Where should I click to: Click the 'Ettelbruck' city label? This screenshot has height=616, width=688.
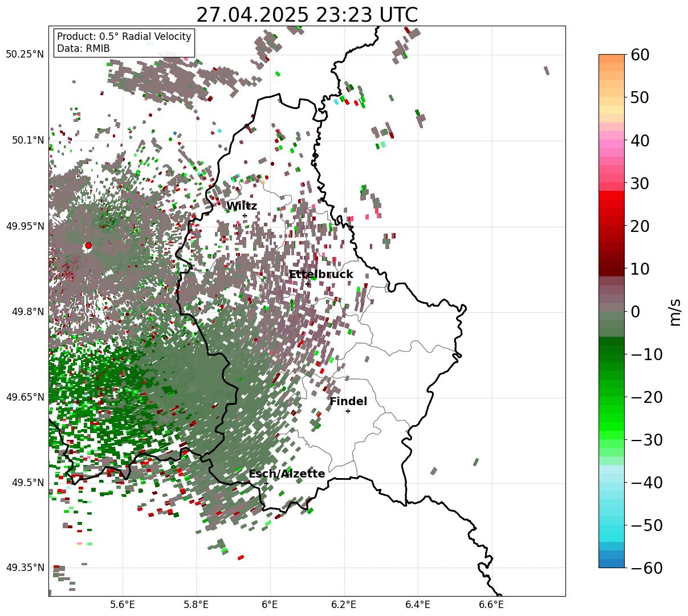(x=321, y=275)
